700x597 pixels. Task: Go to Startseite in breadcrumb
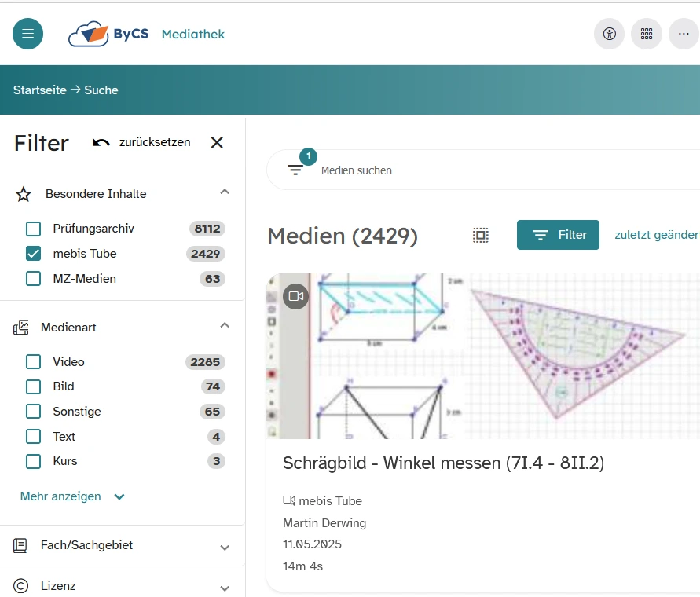point(39,90)
